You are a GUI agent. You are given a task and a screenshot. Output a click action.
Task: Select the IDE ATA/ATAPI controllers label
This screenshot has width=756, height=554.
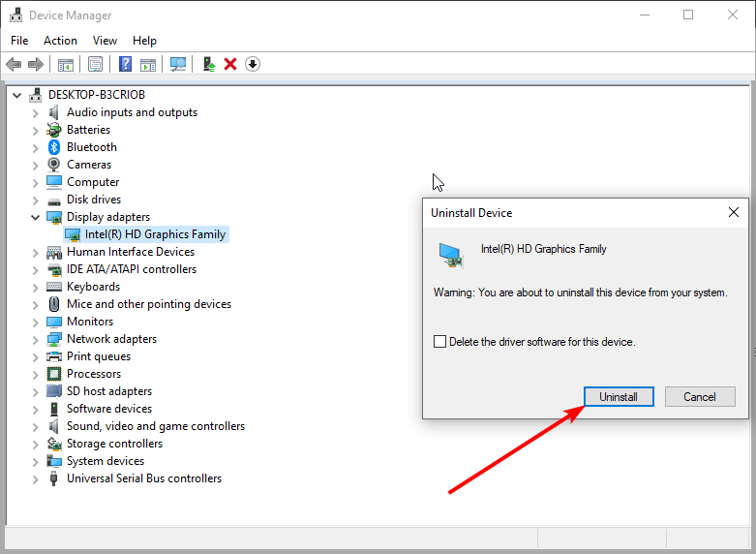click(131, 269)
